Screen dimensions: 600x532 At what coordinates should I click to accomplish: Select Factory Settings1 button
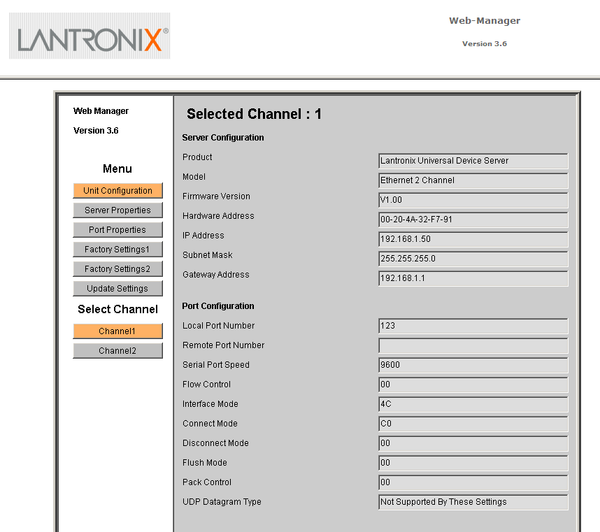click(x=118, y=249)
